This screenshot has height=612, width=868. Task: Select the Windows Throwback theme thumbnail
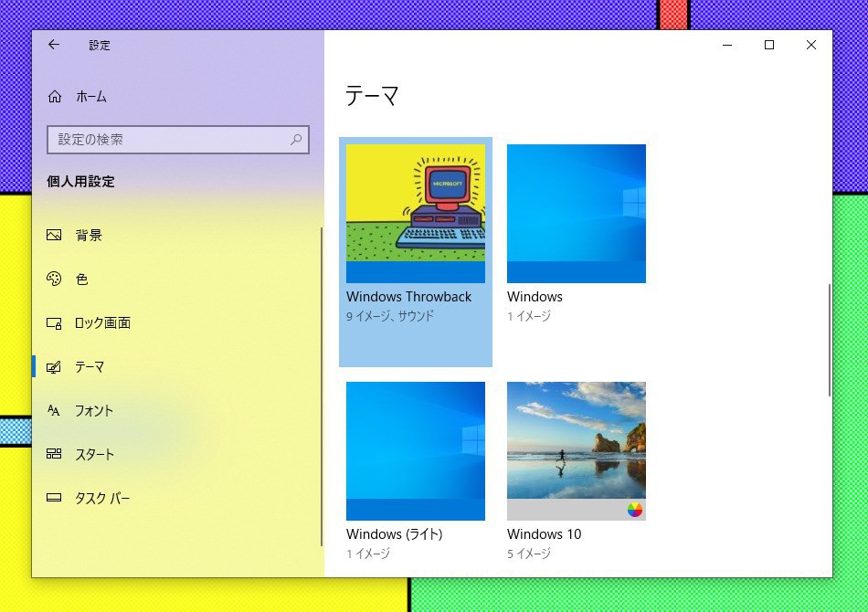click(416, 214)
